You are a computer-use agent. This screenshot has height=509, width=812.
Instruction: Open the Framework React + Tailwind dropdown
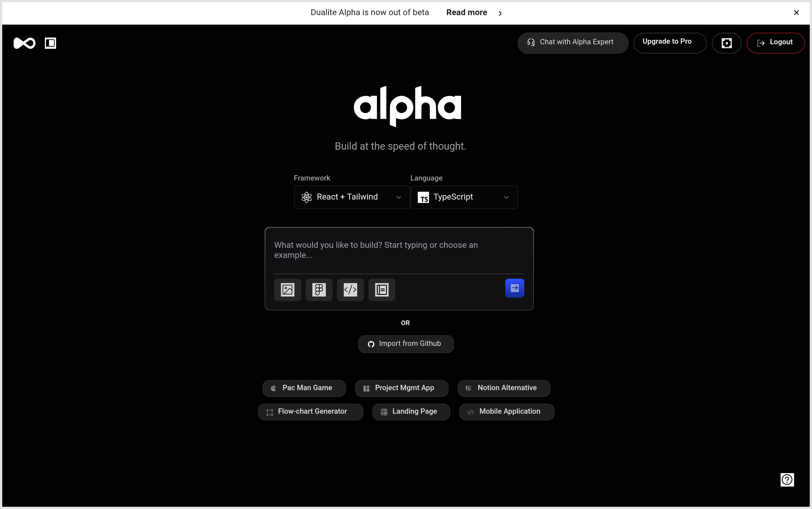point(352,197)
